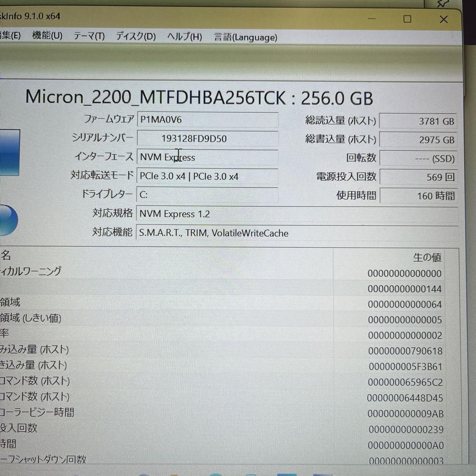Click the 電源投入回数 label
The height and width of the screenshot is (476, 476).
[346, 176]
